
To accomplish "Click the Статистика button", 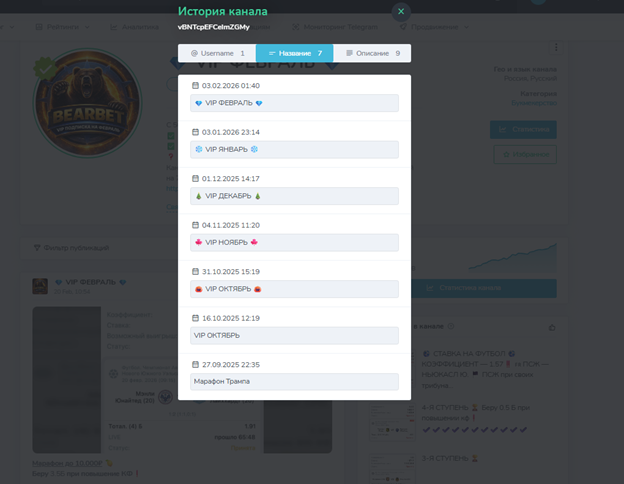I will point(523,129).
